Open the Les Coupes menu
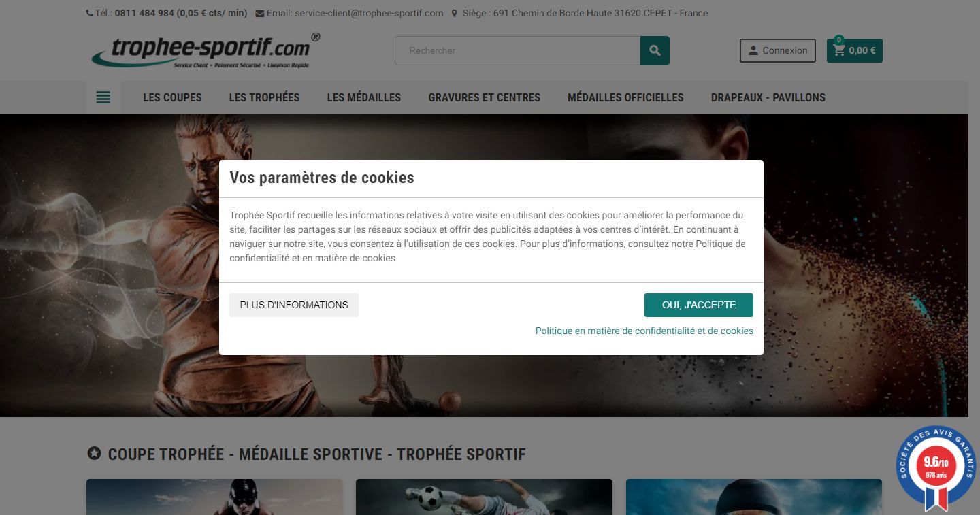The image size is (980, 515). pos(172,97)
